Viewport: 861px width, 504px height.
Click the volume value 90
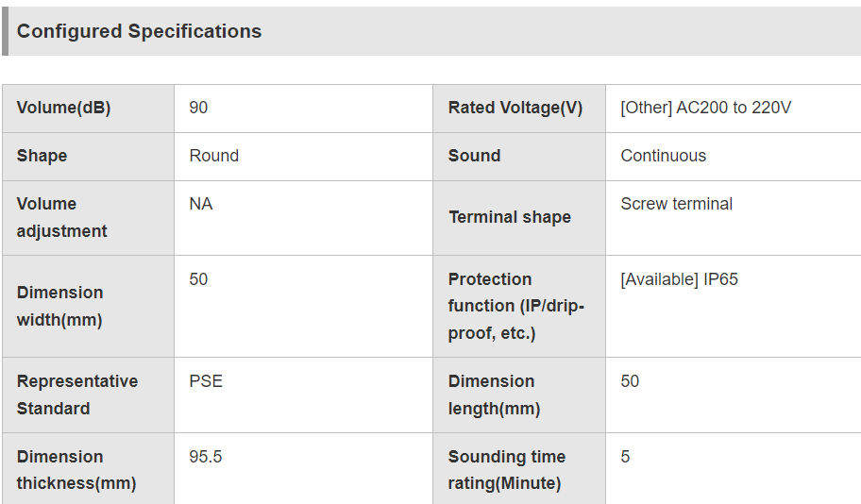coord(198,108)
